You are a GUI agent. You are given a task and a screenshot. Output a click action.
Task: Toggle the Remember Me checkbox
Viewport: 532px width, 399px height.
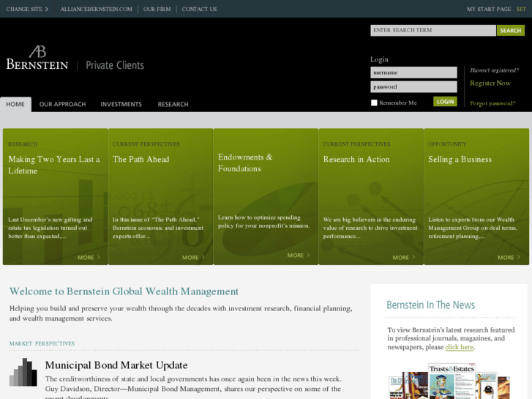point(374,103)
